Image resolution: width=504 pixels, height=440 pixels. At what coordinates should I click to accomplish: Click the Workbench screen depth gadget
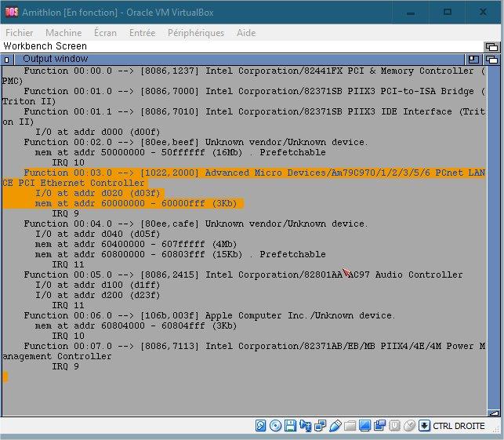(x=491, y=47)
